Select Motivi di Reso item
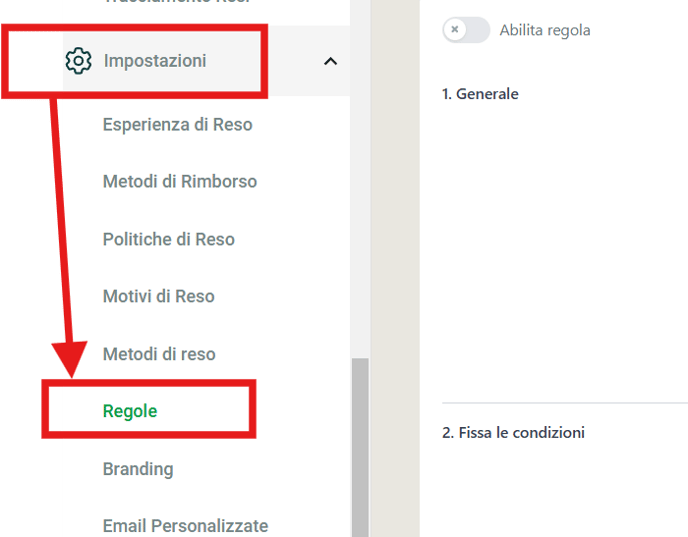688x537 pixels. click(x=158, y=297)
